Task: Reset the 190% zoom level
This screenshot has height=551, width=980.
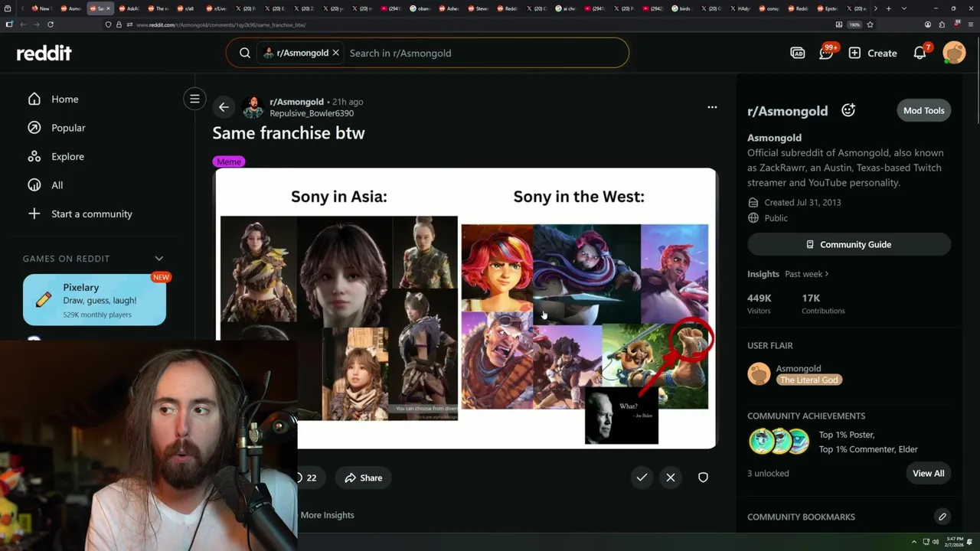Action: coord(854,24)
